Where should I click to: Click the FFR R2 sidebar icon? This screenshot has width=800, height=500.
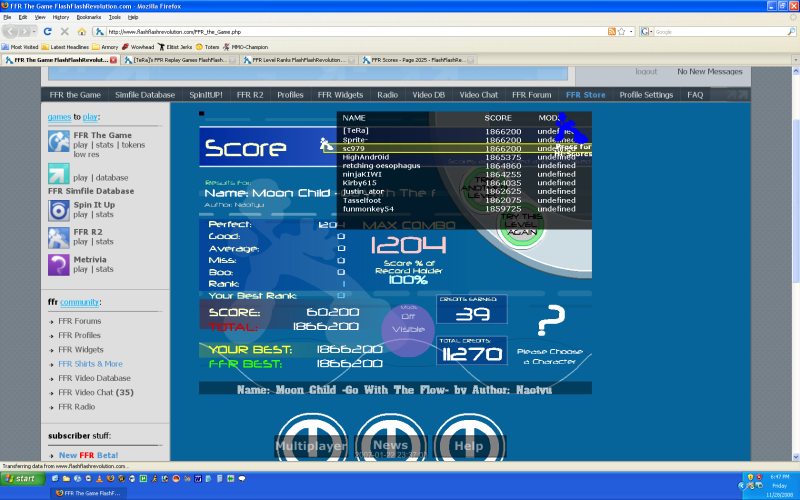pos(59,237)
